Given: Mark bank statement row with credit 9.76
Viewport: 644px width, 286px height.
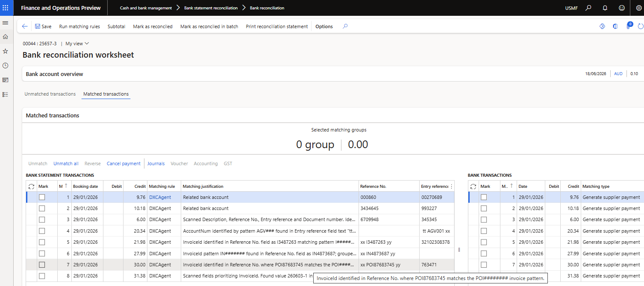Looking at the screenshot, I should pos(42,197).
